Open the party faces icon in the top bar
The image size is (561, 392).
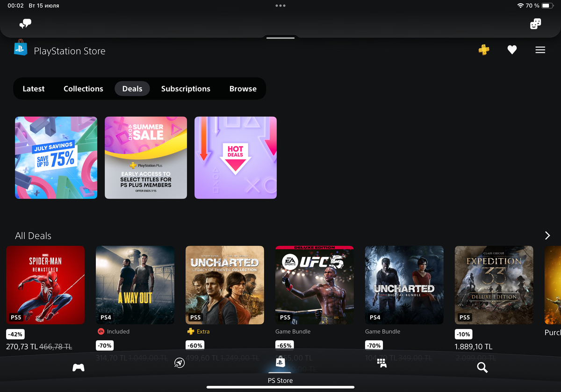pyautogui.click(x=535, y=24)
